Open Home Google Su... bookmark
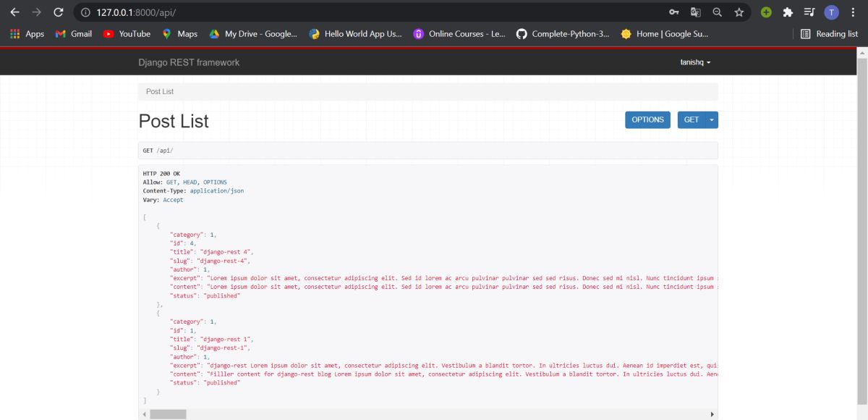 coord(664,34)
